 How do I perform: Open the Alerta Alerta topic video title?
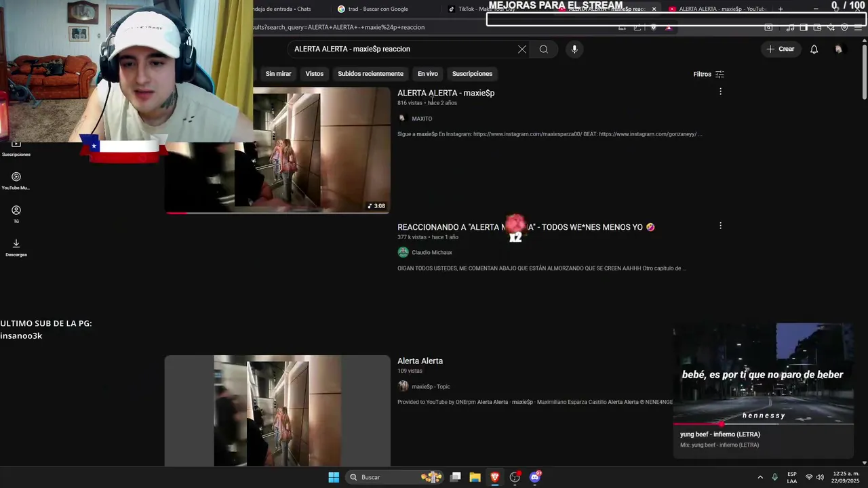click(420, 361)
